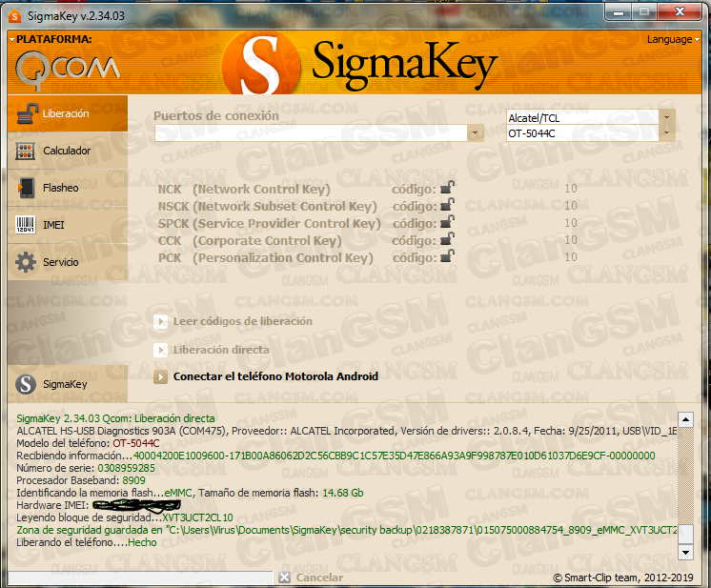Click the SigmaKey title bar icon
The height and width of the screenshot is (588, 711).
coord(15,16)
